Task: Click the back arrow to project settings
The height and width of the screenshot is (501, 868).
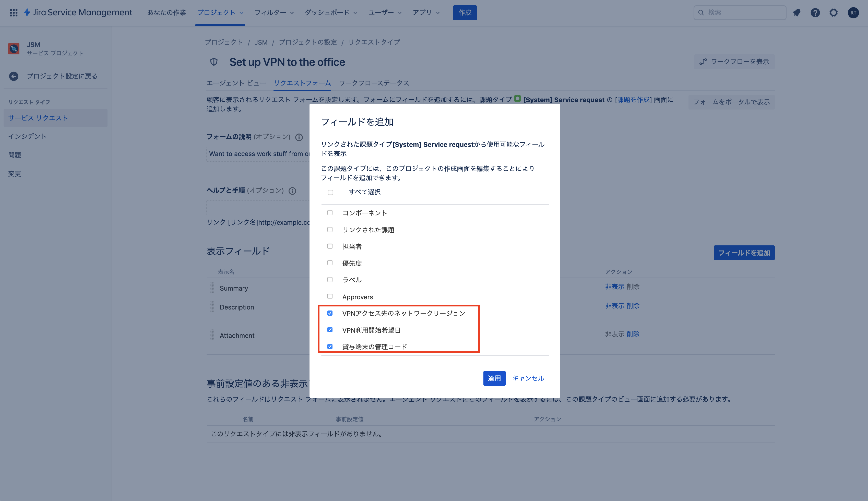Action: 14,76
